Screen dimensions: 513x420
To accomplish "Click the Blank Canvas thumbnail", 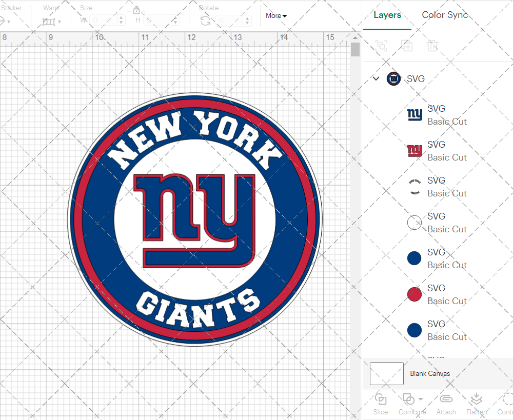I will [x=386, y=373].
